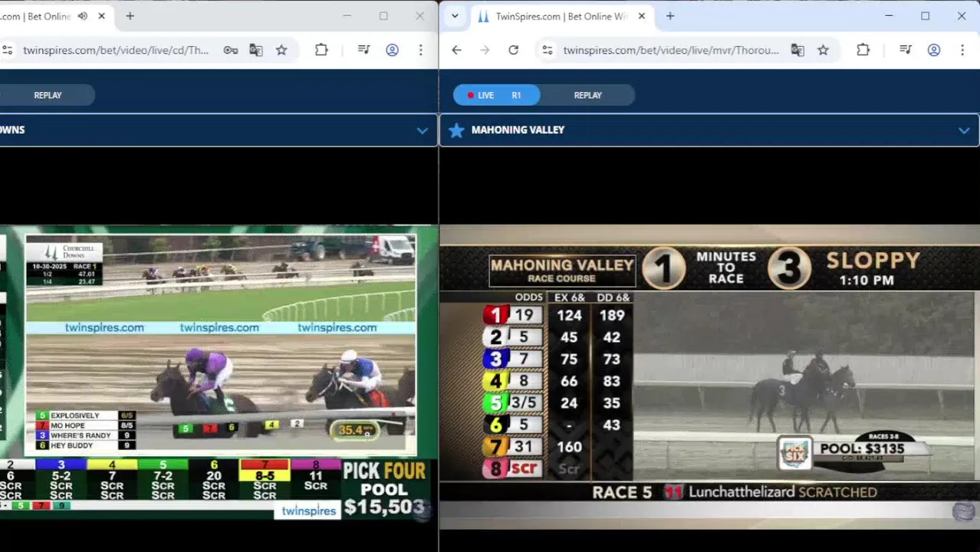Bookmark the page with left window star icon
Screen dimensions: 980x552
coord(281,50)
